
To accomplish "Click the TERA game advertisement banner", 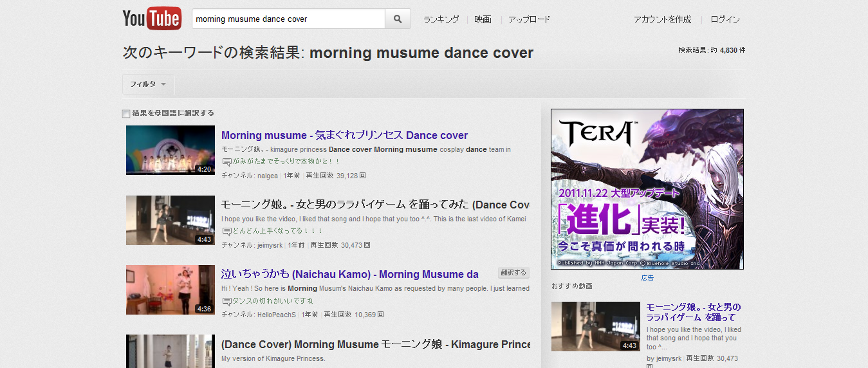I will point(647,189).
